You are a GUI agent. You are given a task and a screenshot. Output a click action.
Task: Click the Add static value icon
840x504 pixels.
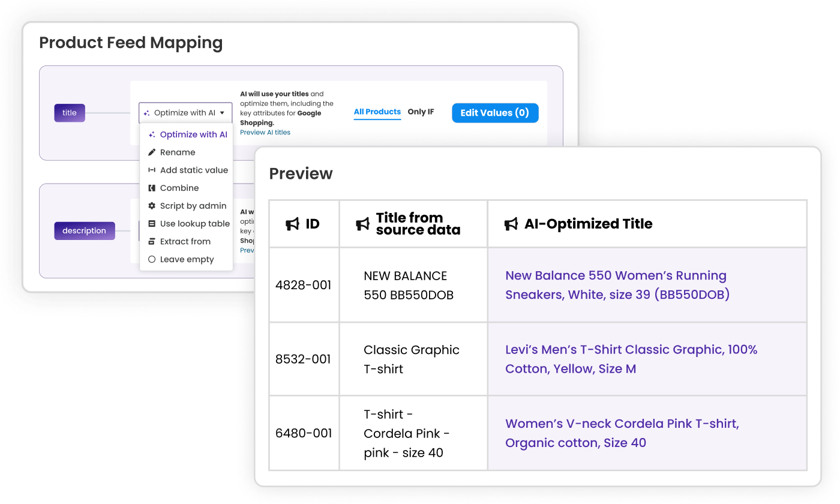coord(152,170)
